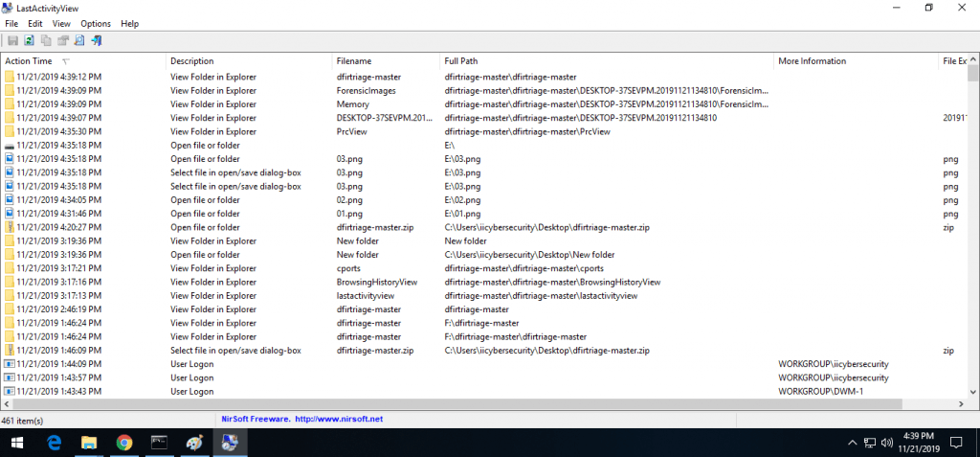980x457 pixels.
Task: Open the Edit menu
Action: click(x=35, y=24)
